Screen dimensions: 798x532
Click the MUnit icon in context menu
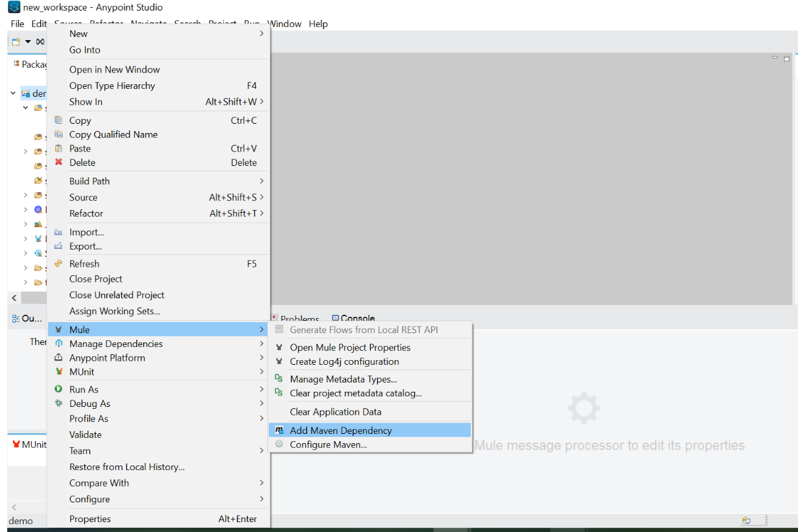tap(59, 372)
